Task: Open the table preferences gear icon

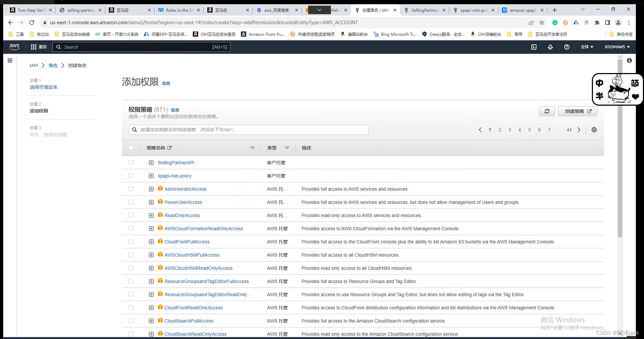Action: click(594, 130)
